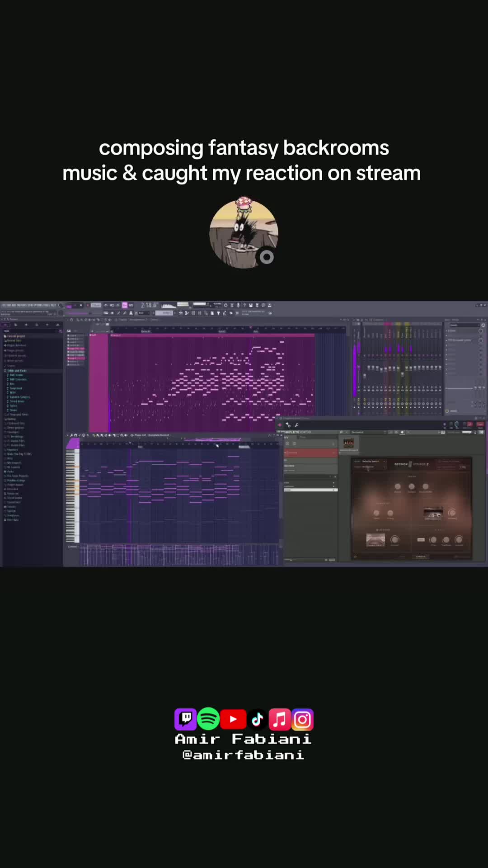This screenshot has width=488, height=868.
Task: Open the Velocity Switch dropdown in Session Strings
Action: pyautogui.click(x=373, y=461)
